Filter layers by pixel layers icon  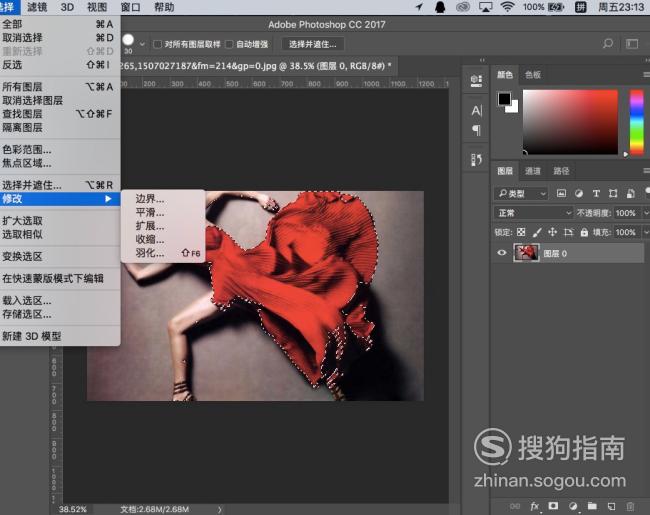click(x=561, y=193)
